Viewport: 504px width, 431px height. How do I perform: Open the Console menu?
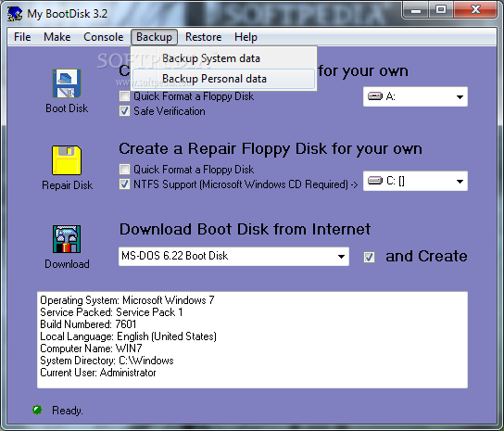(103, 37)
